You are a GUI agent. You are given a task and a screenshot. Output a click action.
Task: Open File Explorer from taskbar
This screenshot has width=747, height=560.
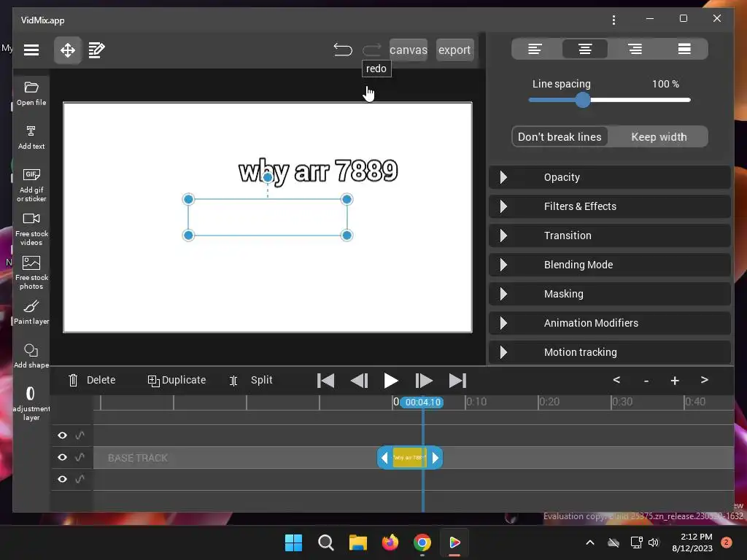pos(357,542)
